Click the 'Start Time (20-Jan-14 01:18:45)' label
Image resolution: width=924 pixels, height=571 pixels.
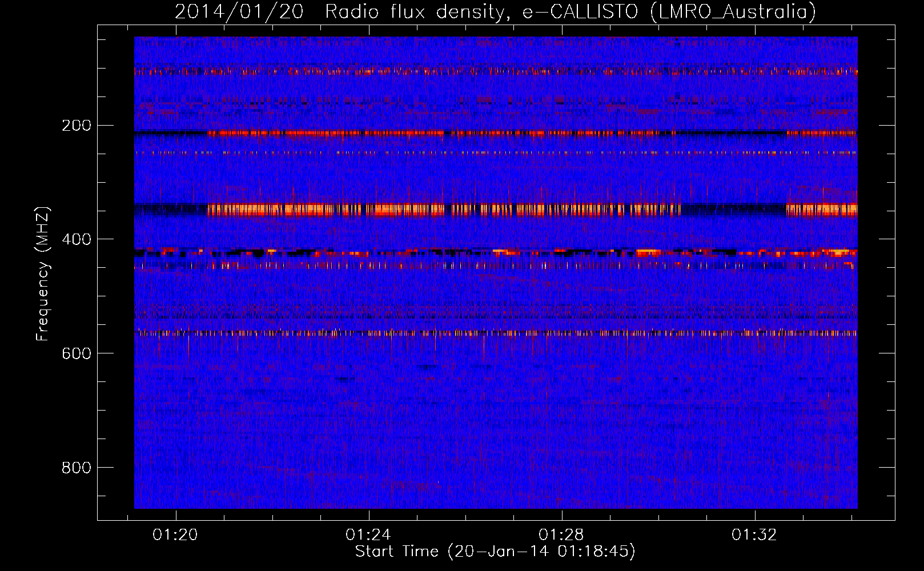click(x=495, y=552)
